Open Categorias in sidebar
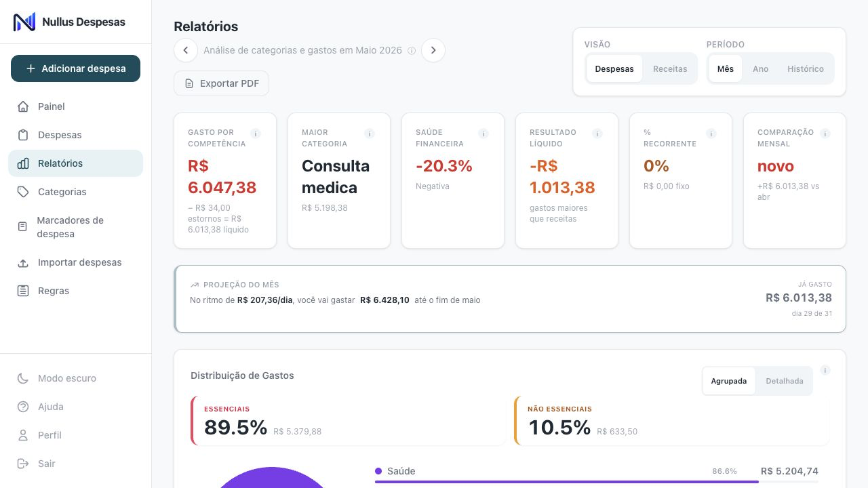The height and width of the screenshot is (488, 868). coord(76,192)
